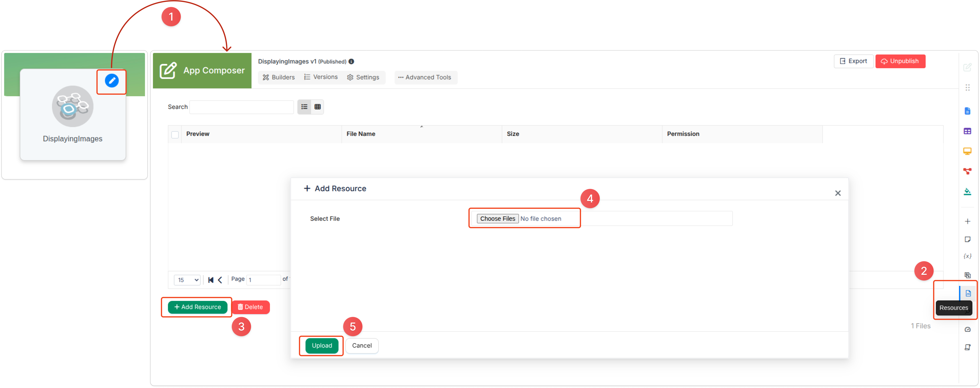
Task: Cancel the Add Resource dialog
Action: tap(361, 346)
